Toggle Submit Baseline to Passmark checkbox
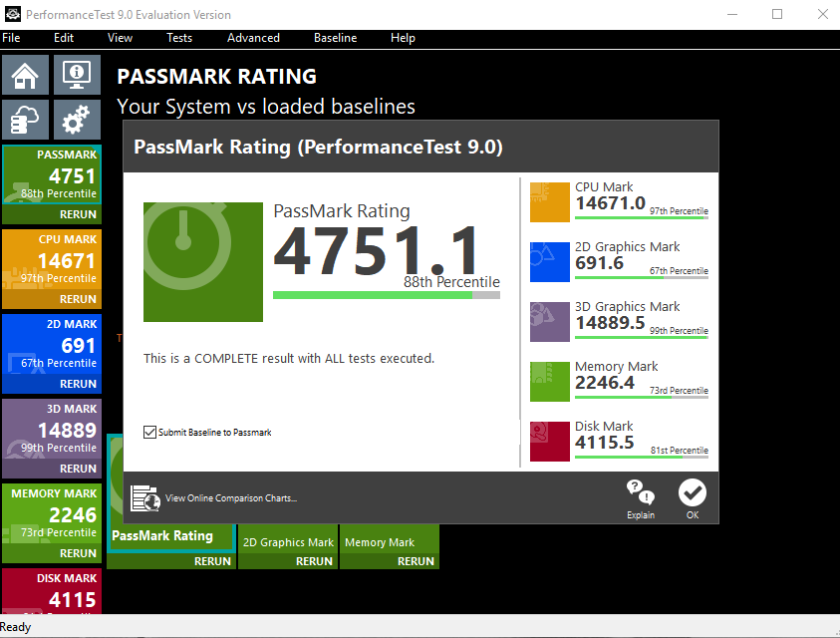Image resolution: width=840 pixels, height=638 pixels. coord(150,432)
